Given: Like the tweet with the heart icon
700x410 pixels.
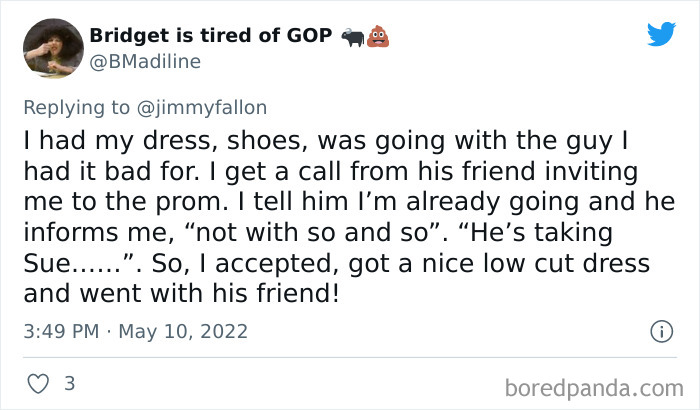Looking at the screenshot, I should point(38,383).
